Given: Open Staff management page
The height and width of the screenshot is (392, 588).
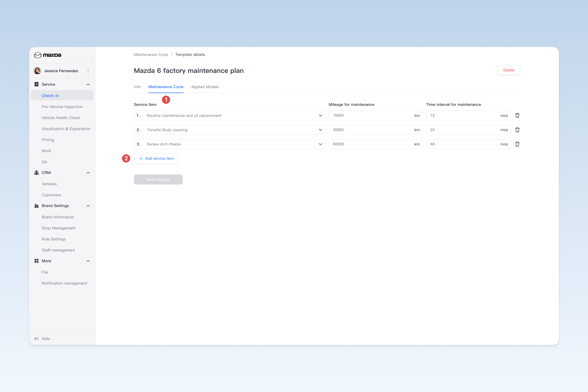Looking at the screenshot, I should point(58,250).
